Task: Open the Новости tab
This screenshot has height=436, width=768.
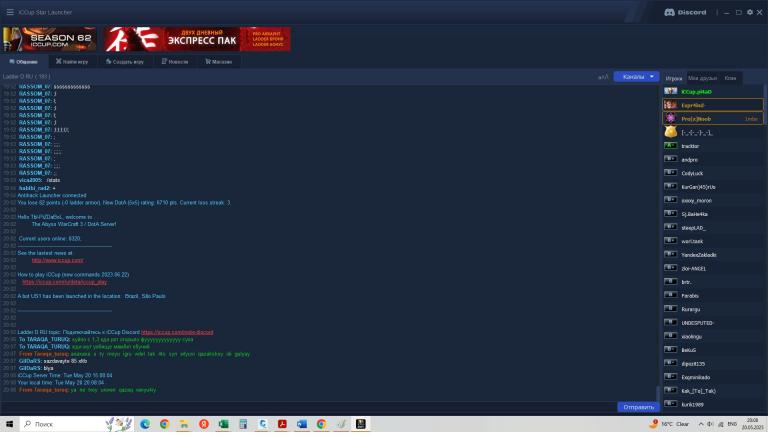Action: coord(175,62)
